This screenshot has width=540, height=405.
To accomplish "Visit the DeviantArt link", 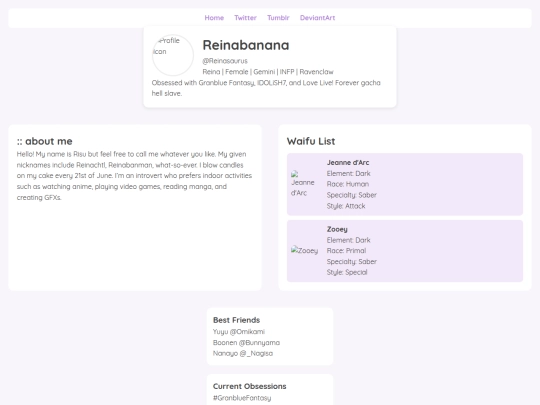I will tap(317, 18).
